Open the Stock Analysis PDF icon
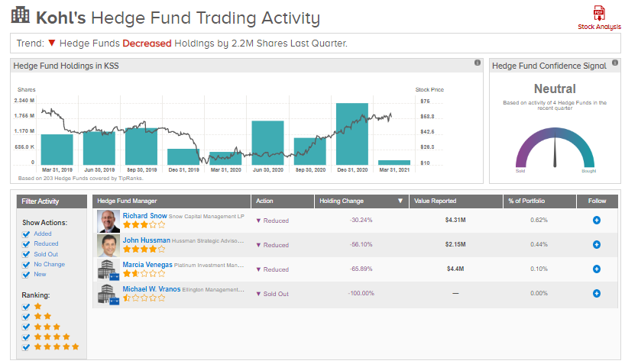This screenshot has width=625, height=364. coord(599,14)
